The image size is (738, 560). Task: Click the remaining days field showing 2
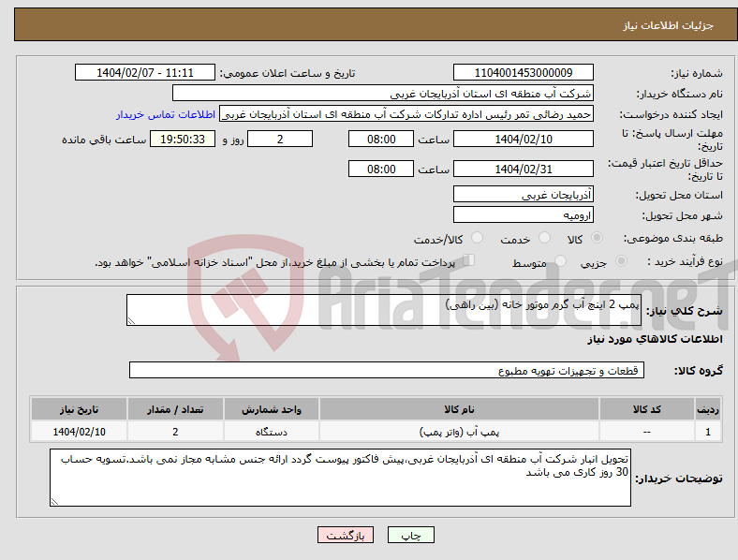[280, 139]
